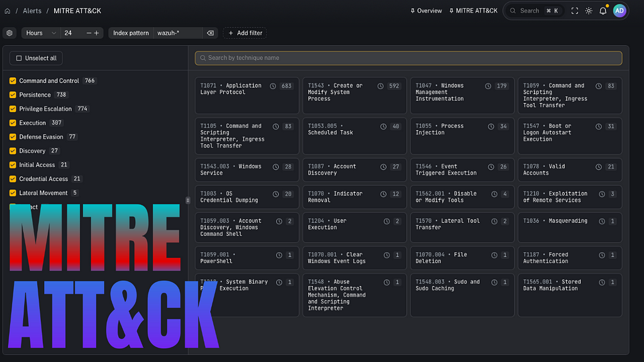Toggle the Defense Evasion checkbox

[x=13, y=137]
